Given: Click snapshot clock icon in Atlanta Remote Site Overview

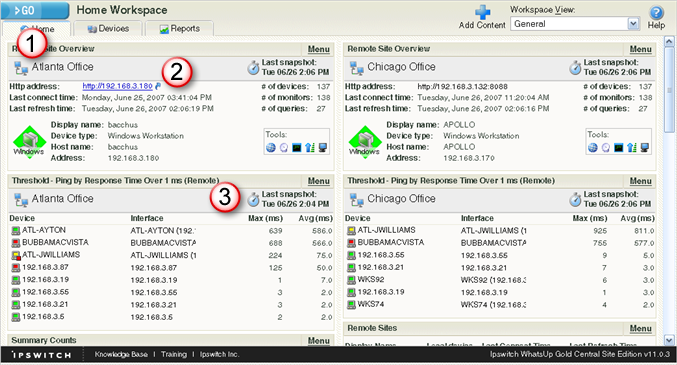Looking at the screenshot, I should click(x=253, y=68).
